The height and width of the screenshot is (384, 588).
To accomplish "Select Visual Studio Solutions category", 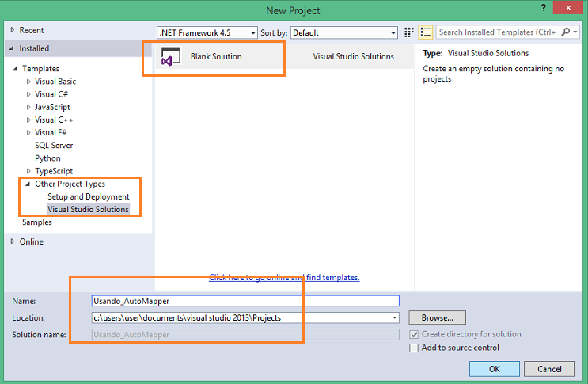I will (x=88, y=209).
